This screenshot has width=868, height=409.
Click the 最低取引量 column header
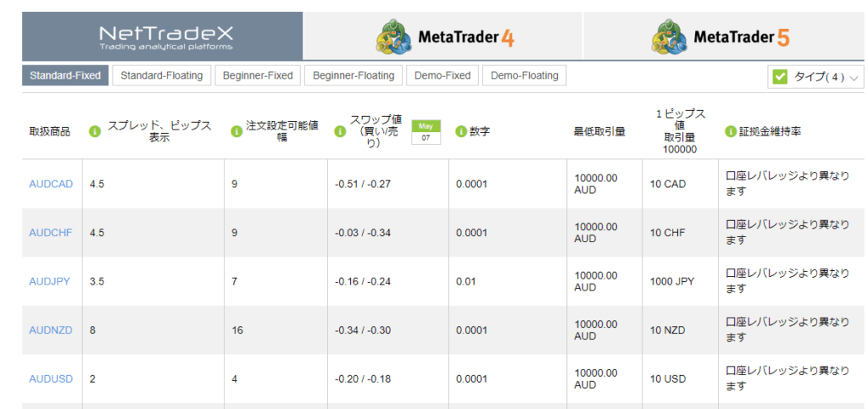pos(599,131)
